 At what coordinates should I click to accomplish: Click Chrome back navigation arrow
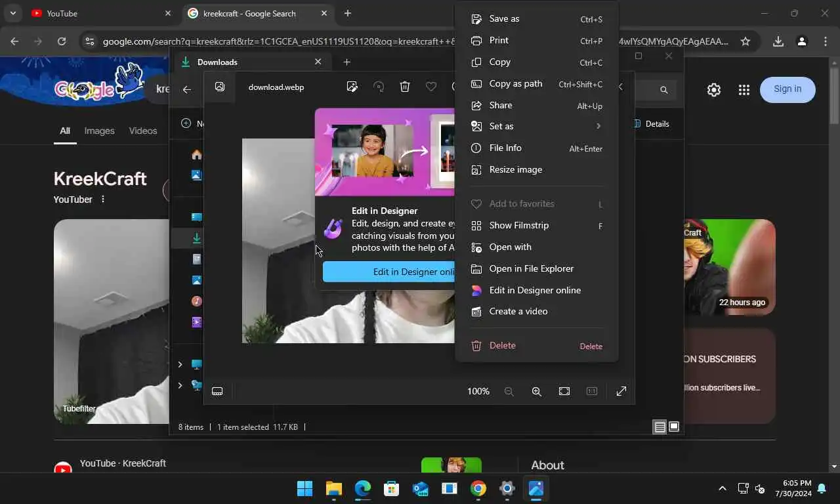(x=15, y=41)
